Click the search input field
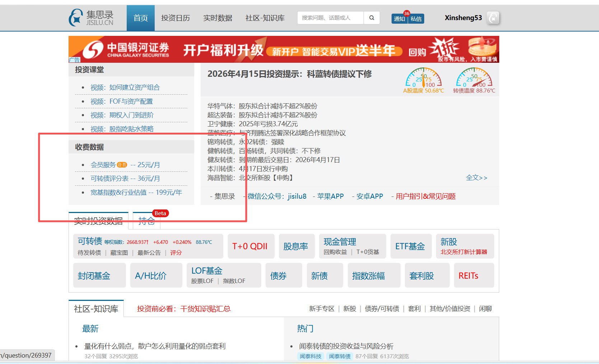 (330, 18)
